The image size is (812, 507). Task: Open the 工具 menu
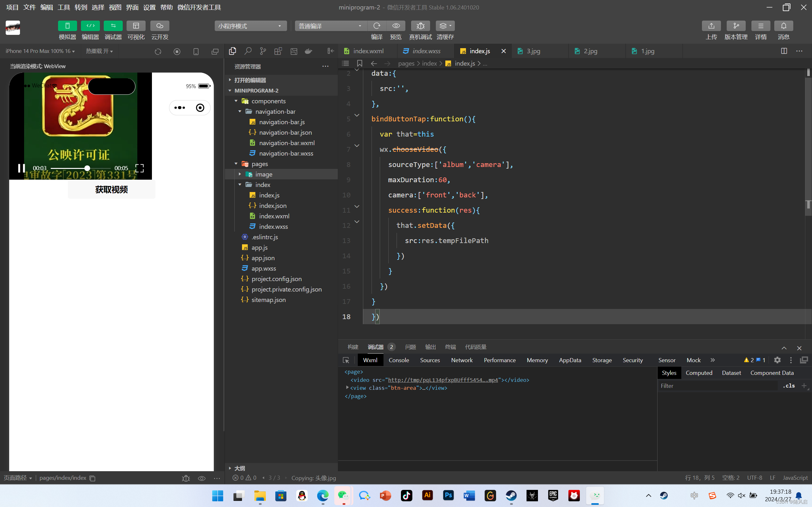tap(63, 7)
